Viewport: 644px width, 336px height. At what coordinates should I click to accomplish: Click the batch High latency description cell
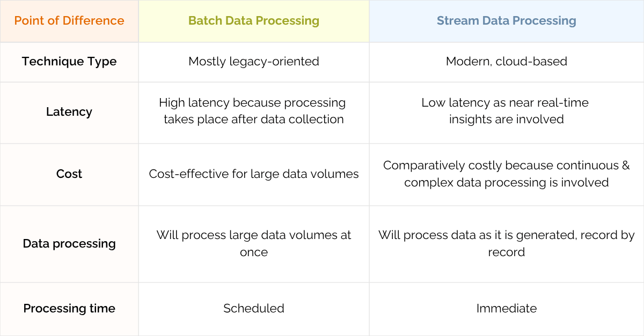254,112
